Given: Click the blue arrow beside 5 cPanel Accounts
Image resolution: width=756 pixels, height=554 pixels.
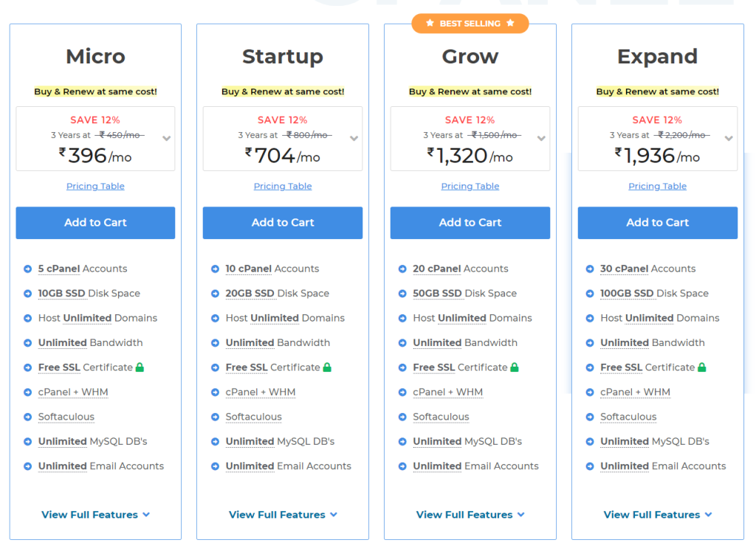Looking at the screenshot, I should 28,269.
